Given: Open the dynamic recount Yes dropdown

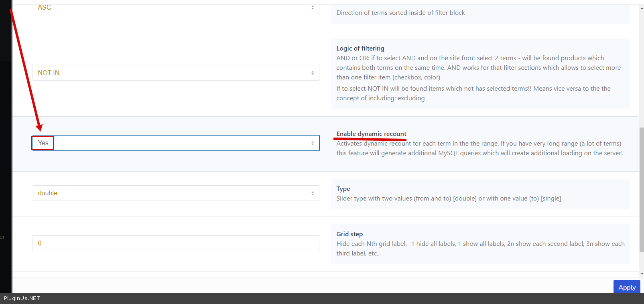Looking at the screenshot, I should (x=169, y=143).
